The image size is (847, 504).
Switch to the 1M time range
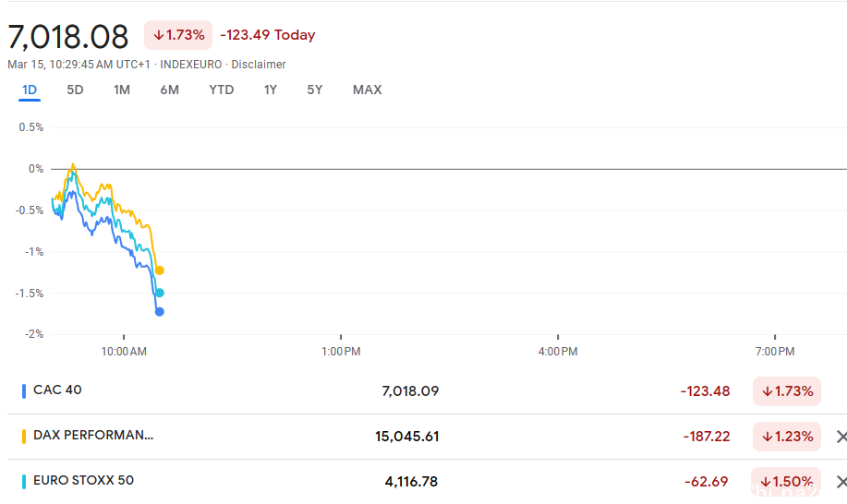tap(122, 90)
